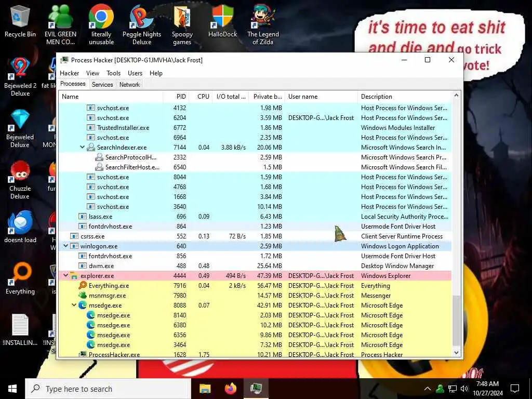Viewport: 532px width, 399px height.
Task: Click Process Hacker taskbar button
Action: (x=256, y=389)
